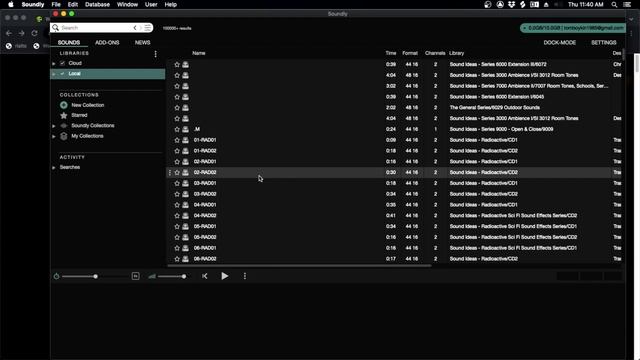This screenshot has width=640, height=360.
Task: Sort by Name column header
Action: pos(199,53)
